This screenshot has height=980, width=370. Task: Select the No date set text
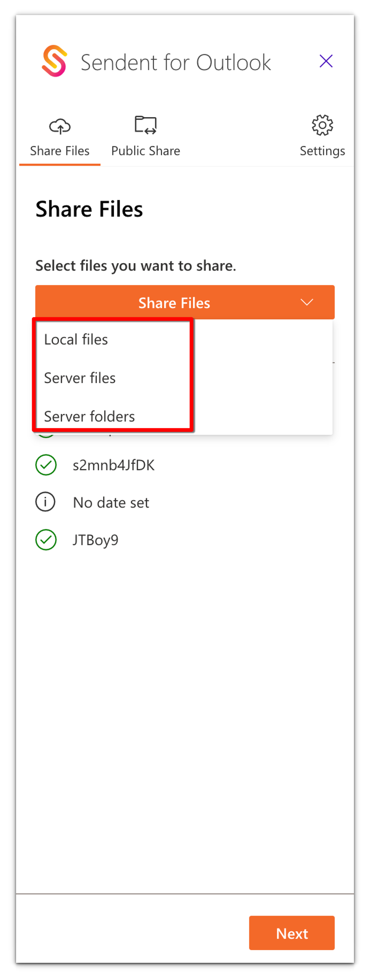[111, 503]
